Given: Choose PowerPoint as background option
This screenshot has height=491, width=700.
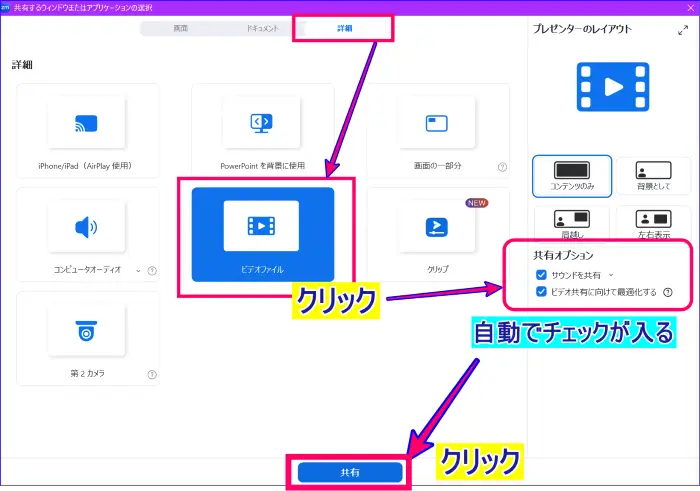Looking at the screenshot, I should point(262,130).
